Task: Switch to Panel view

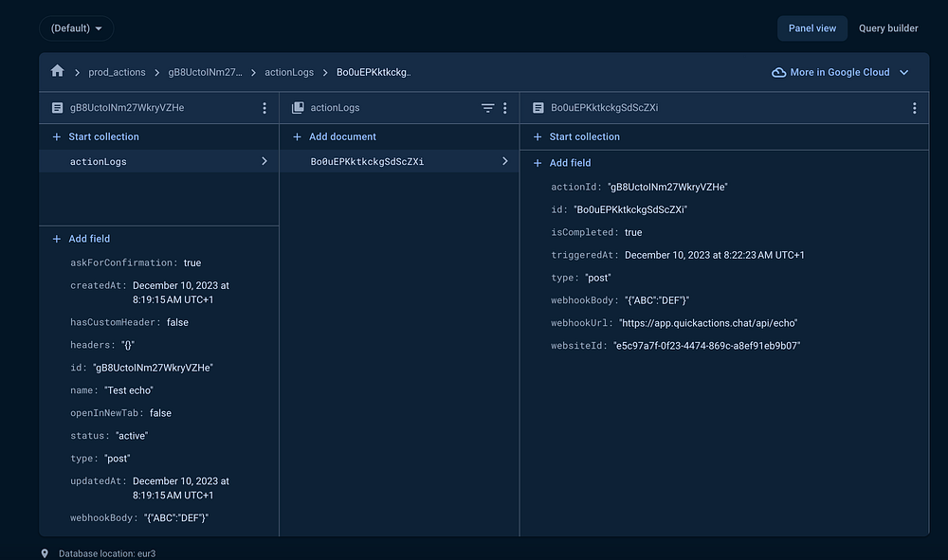Action: point(812,28)
